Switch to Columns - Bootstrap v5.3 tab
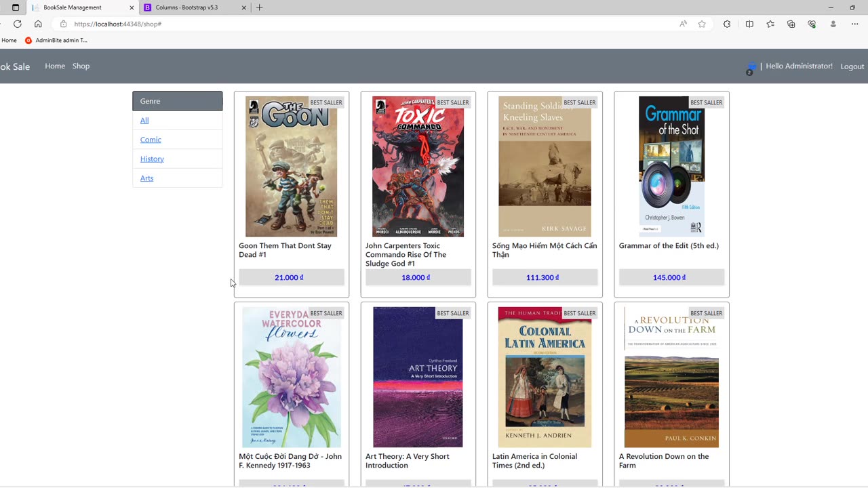The image size is (868, 488). pyautogui.click(x=195, y=7)
